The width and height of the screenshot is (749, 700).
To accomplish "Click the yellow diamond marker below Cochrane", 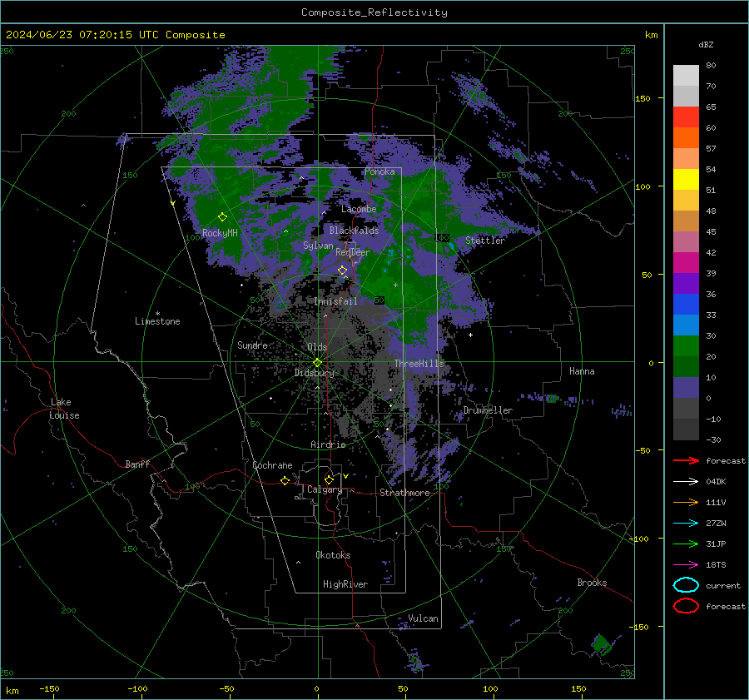I will pos(285,481).
